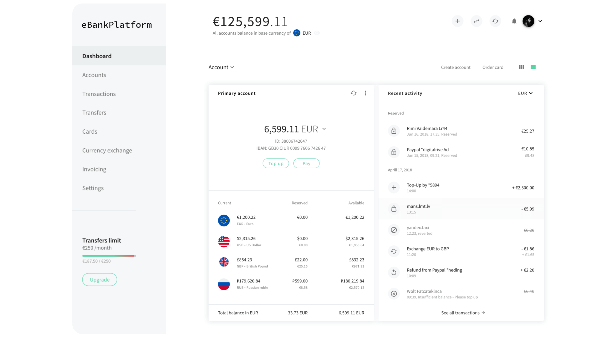Open EUR currency dropdown in Recent activity
This screenshot has width=589, height=364.
tap(525, 93)
